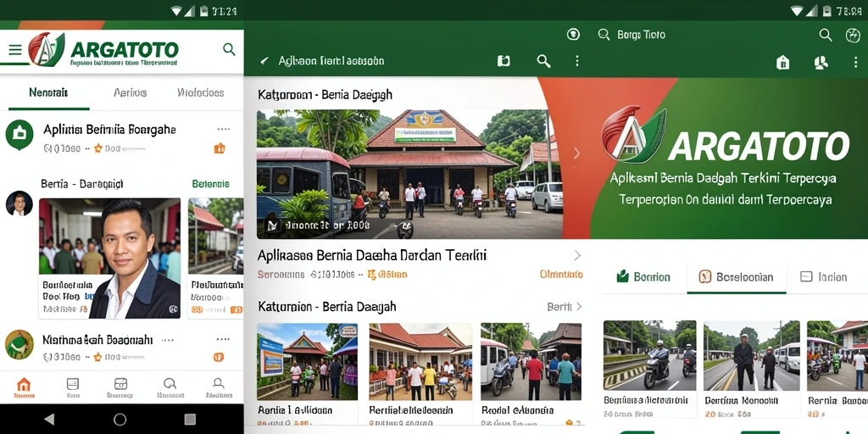Tap the green round avatar beside Niathma Aeah

click(19, 345)
